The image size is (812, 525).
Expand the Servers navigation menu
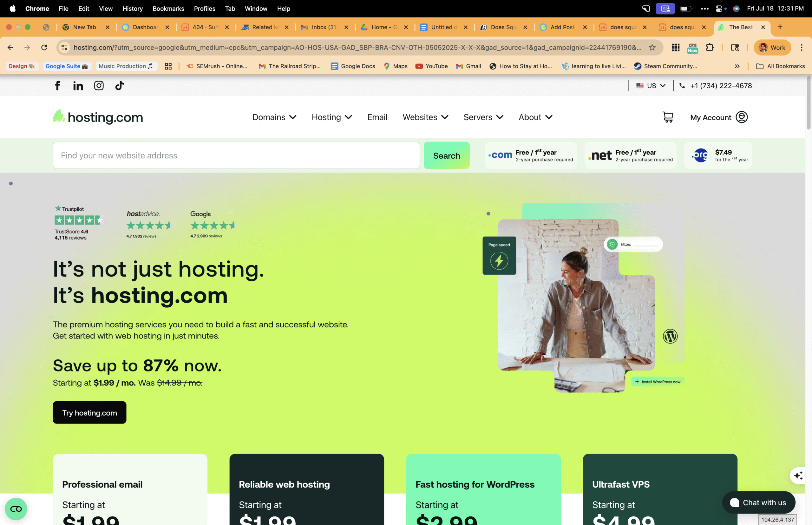pos(483,117)
